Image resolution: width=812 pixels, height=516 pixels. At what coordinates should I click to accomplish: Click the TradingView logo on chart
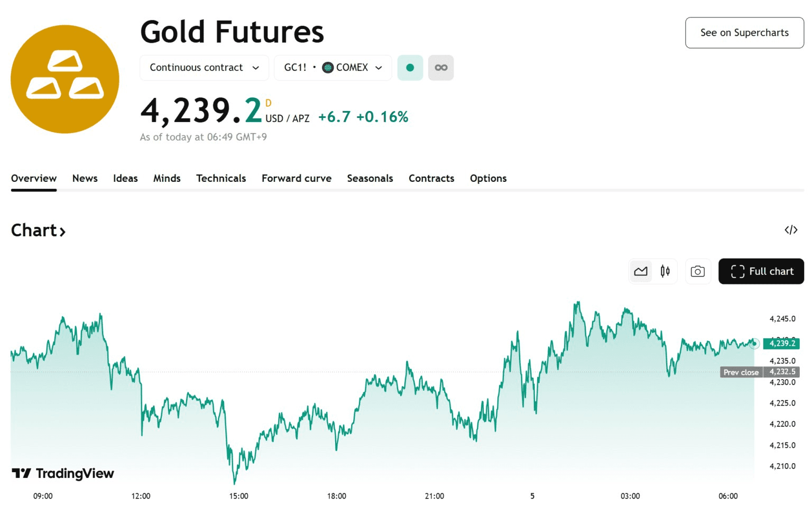[63, 473]
